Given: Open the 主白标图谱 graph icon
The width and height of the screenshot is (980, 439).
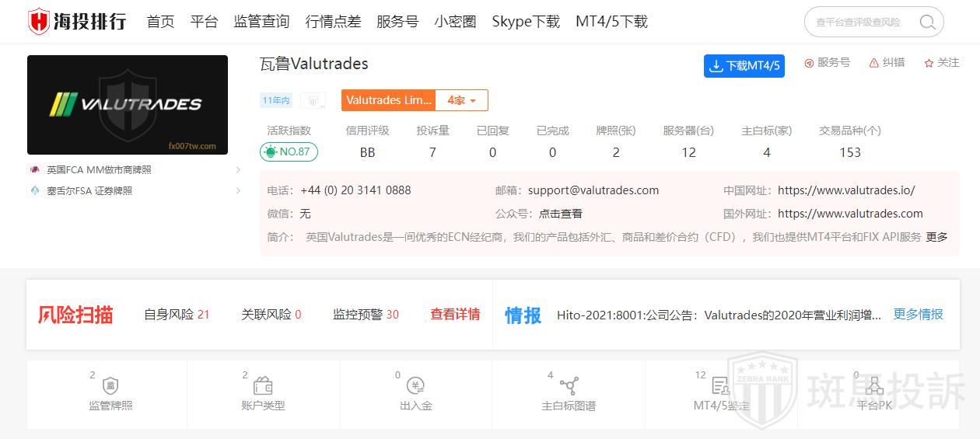Looking at the screenshot, I should pos(569,386).
